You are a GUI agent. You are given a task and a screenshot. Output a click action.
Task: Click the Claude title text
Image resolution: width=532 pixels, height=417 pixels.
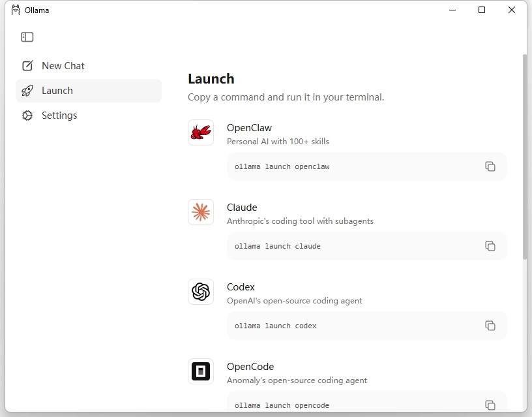(242, 208)
